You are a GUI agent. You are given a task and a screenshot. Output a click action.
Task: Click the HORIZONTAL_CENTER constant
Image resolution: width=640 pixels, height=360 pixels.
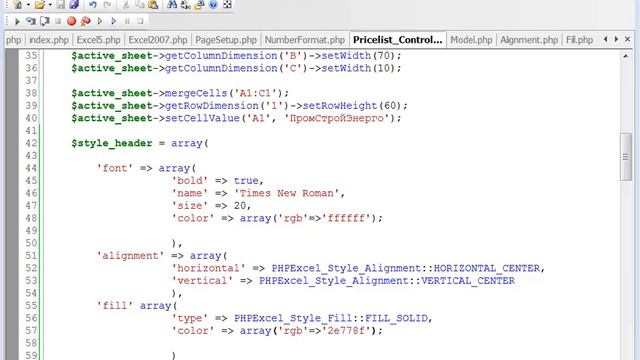click(487, 268)
